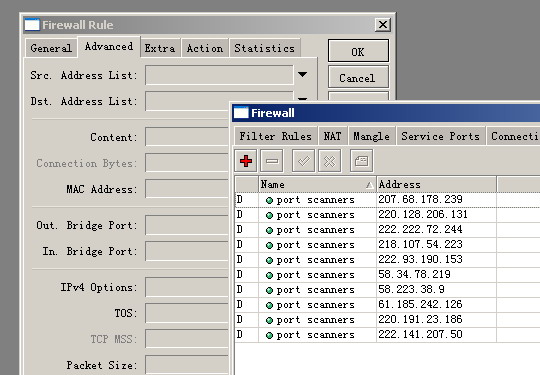Select address 222.93.190.153
Image resolution: width=540 pixels, height=375 pixels.
(x=420, y=259)
